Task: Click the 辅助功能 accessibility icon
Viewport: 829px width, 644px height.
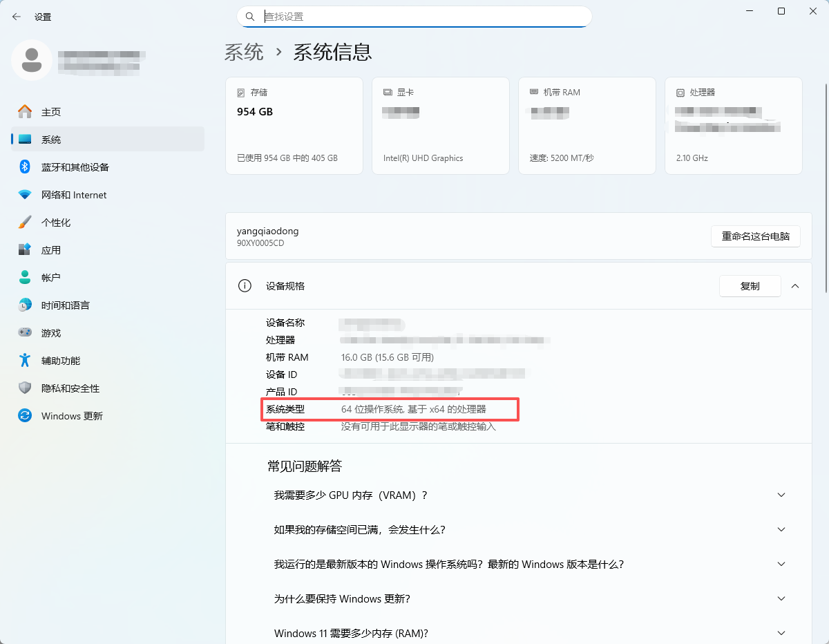Action: (x=23, y=360)
